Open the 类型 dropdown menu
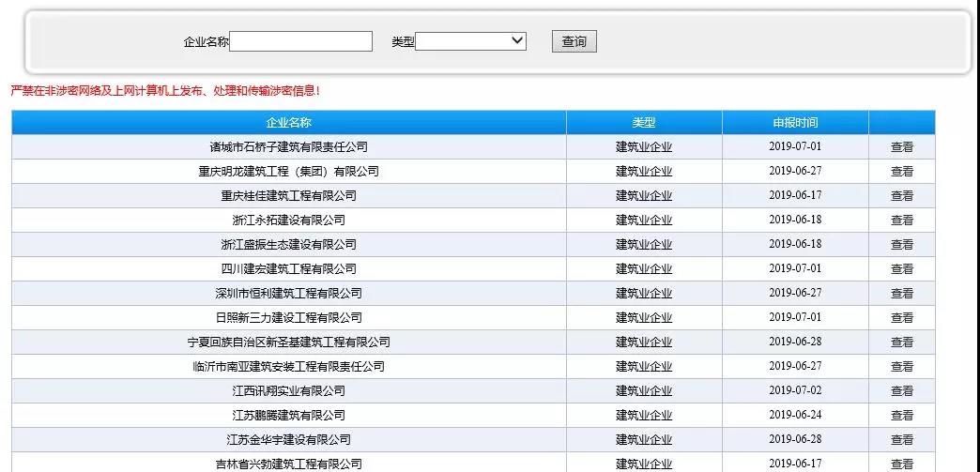Screen dimensions: 980x472 pos(470,41)
